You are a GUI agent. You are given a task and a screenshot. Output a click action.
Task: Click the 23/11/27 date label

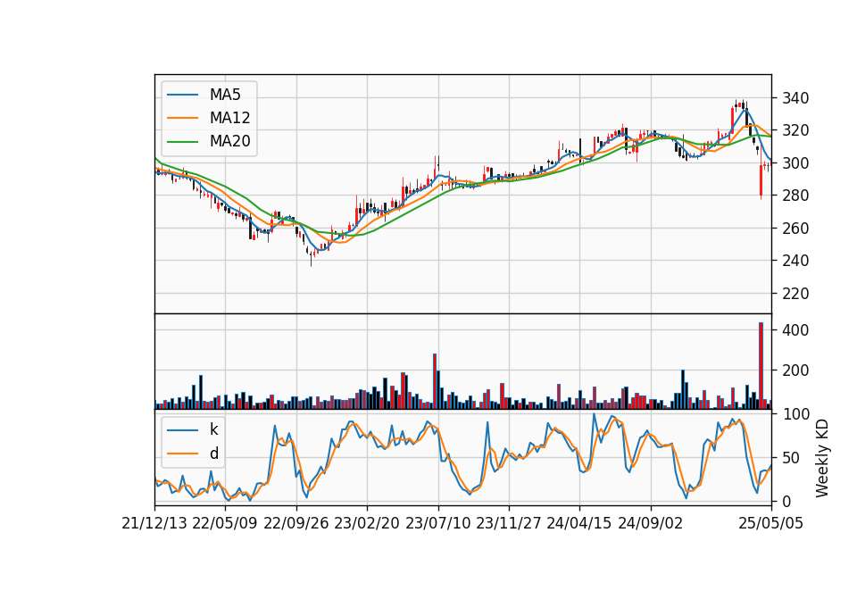(509, 523)
